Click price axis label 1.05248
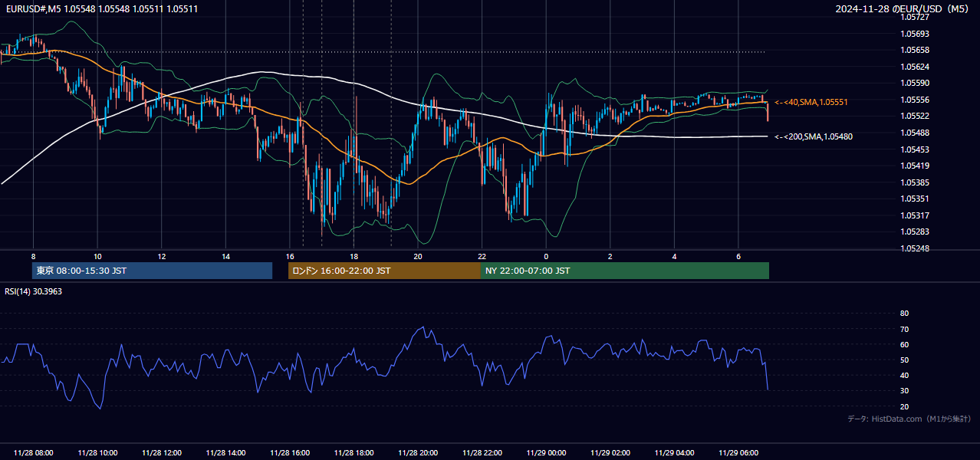 point(914,248)
